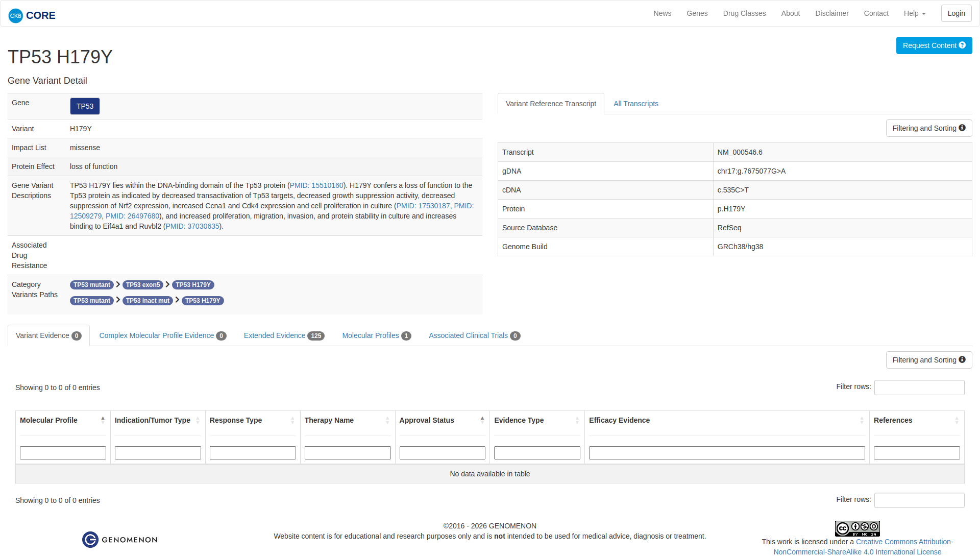
Task: Sort the Approval Status column
Action: click(x=482, y=420)
